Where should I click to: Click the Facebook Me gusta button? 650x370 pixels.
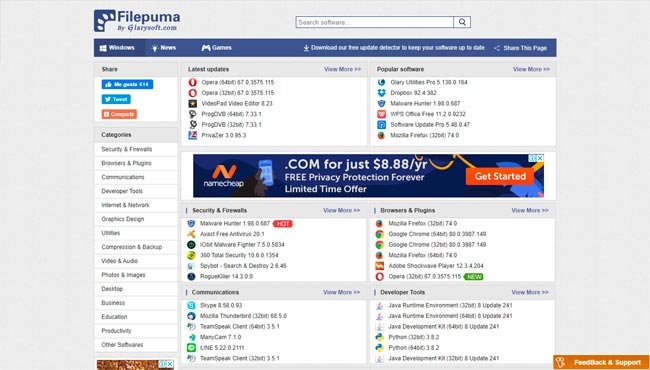(x=127, y=85)
